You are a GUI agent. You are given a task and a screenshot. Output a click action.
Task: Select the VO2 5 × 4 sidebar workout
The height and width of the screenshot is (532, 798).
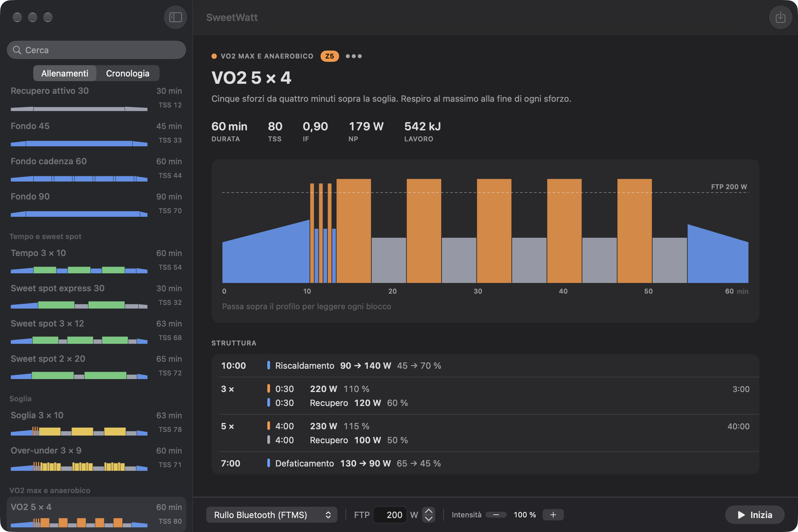(x=96, y=514)
